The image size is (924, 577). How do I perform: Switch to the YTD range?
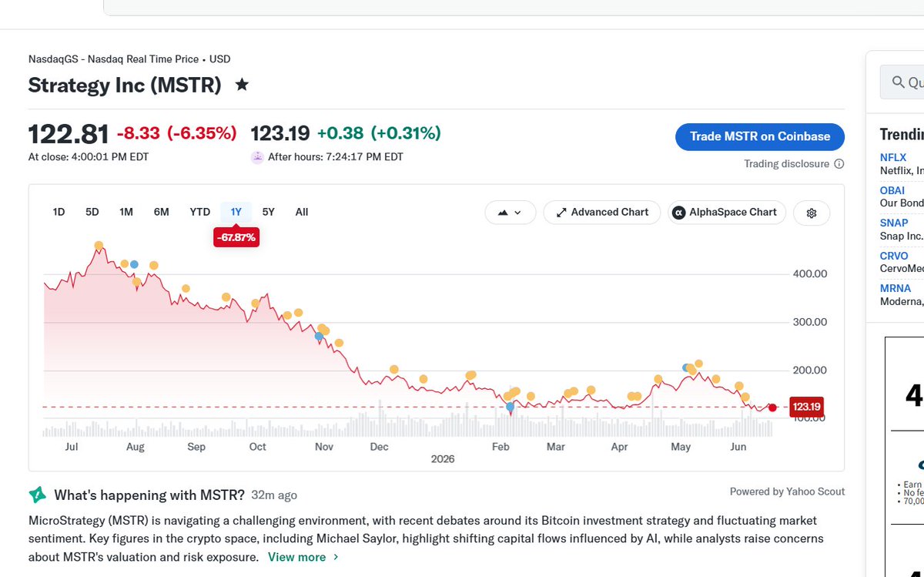pos(200,212)
